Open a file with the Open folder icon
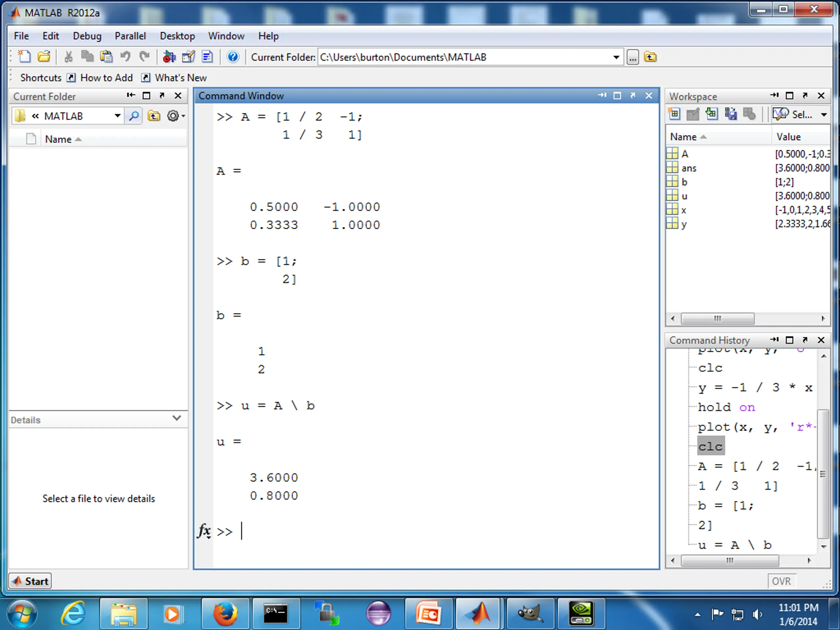 [44, 57]
